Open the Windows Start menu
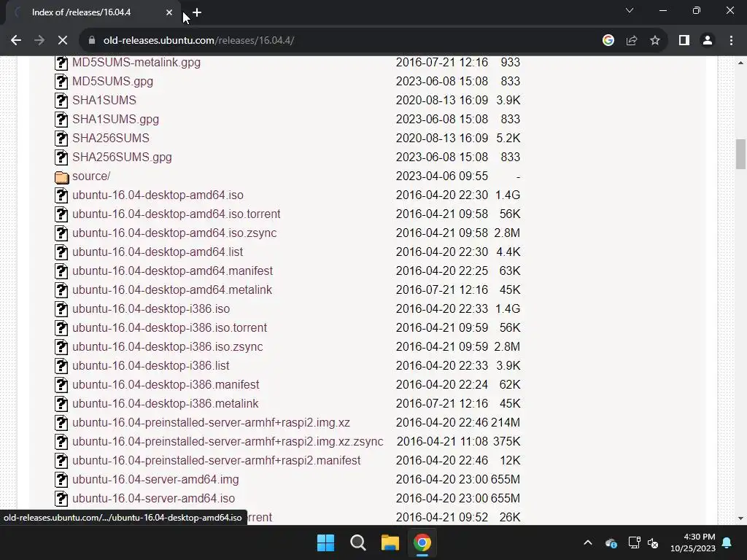 pyautogui.click(x=326, y=542)
